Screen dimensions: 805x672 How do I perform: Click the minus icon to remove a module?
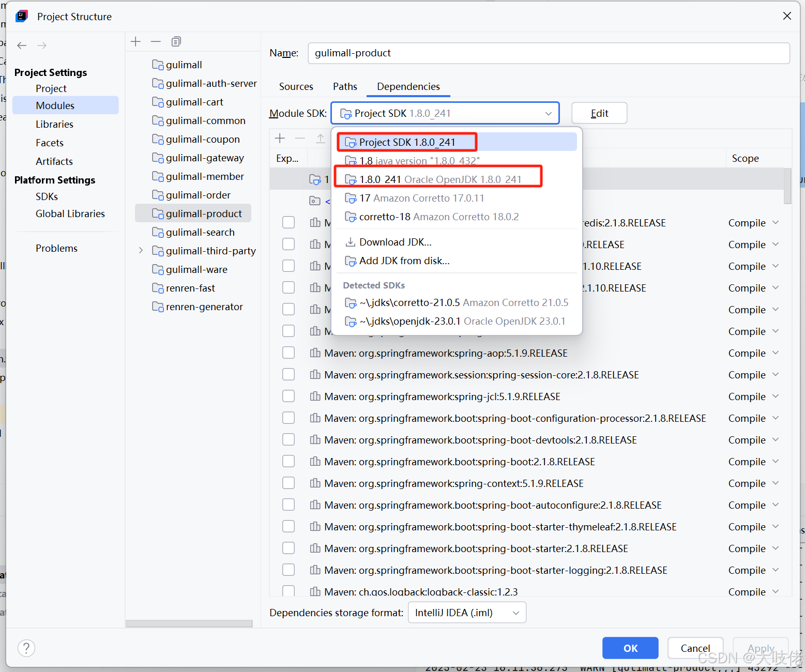(x=156, y=41)
